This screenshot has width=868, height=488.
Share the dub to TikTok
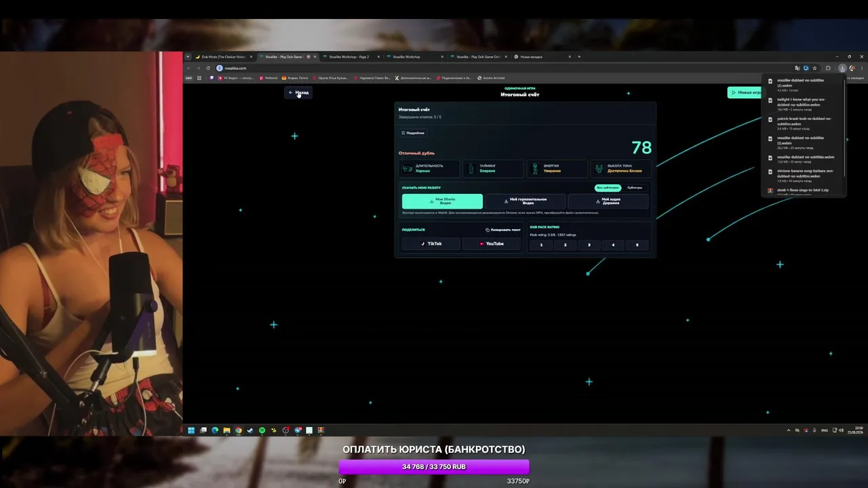point(431,244)
